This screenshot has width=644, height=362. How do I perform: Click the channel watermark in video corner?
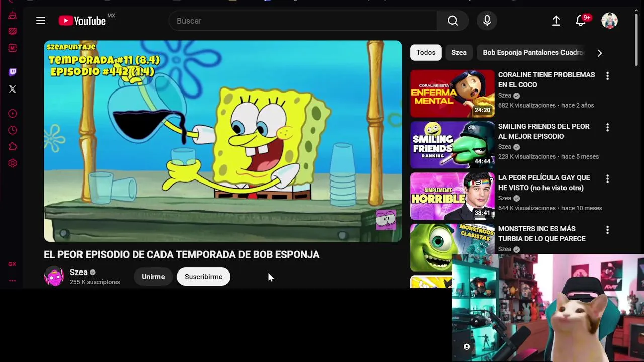click(386, 220)
